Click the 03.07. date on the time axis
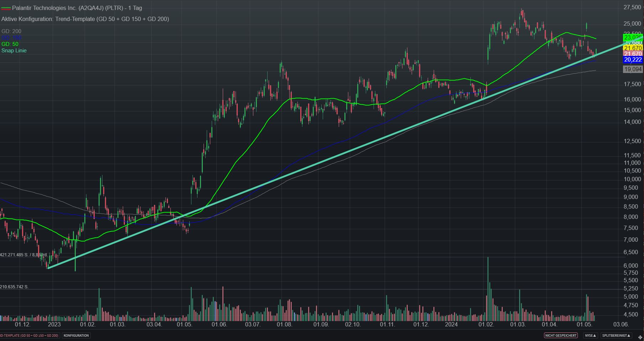This screenshot has height=341, width=644. tap(253, 325)
